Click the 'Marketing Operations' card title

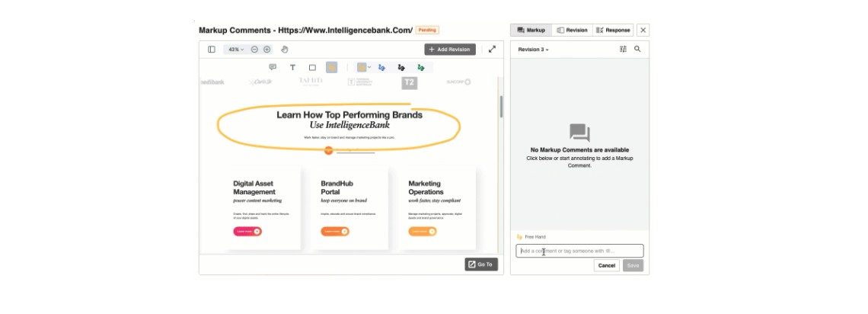426,187
